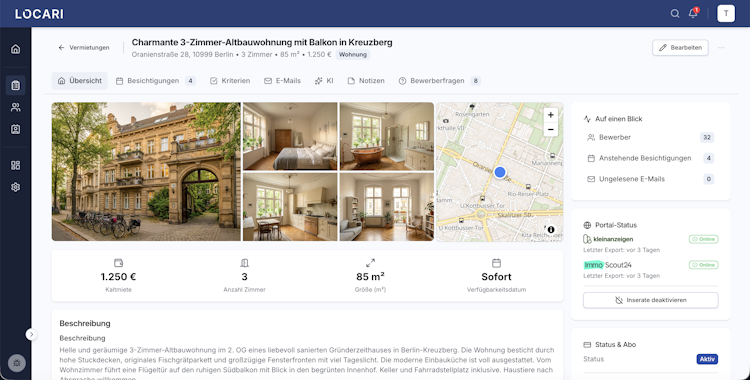
Task: Open the clipboard listings sidebar icon
Action: click(x=16, y=85)
